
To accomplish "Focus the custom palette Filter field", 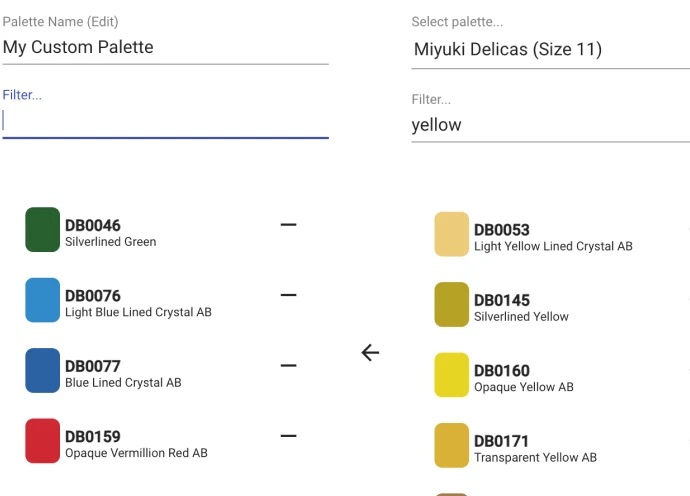I will tap(165, 120).
